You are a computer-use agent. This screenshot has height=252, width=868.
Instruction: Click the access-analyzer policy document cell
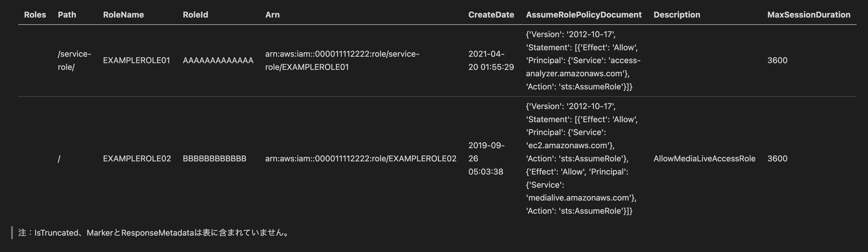tap(583, 61)
